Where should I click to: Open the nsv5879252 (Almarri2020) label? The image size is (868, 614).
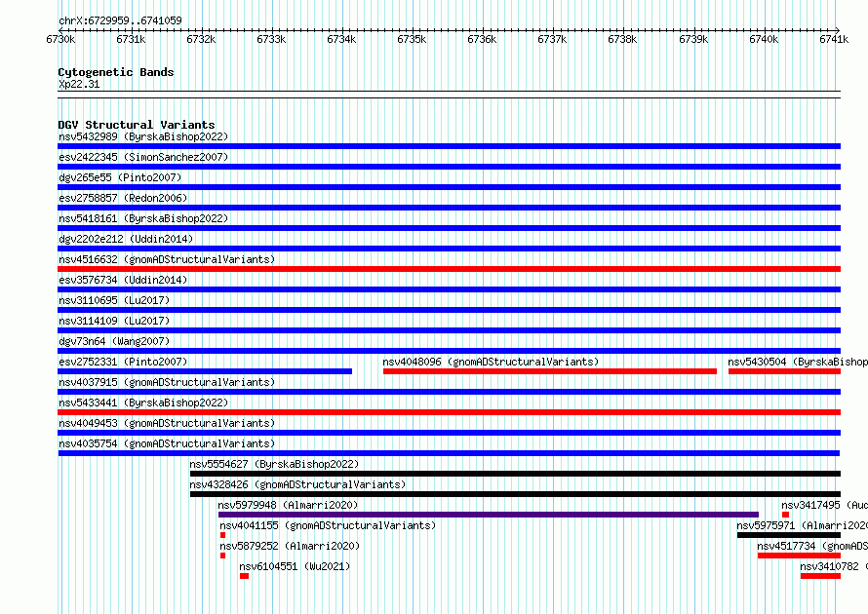coord(290,546)
